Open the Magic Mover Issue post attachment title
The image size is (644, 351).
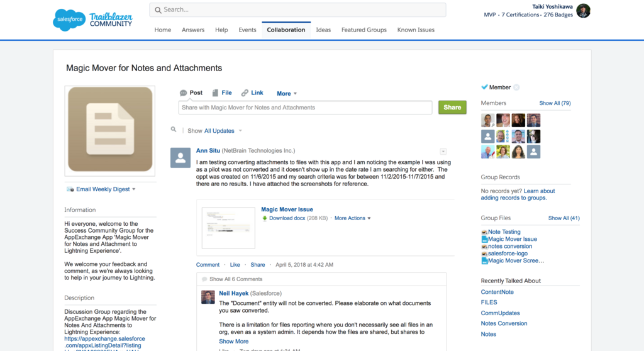click(287, 209)
